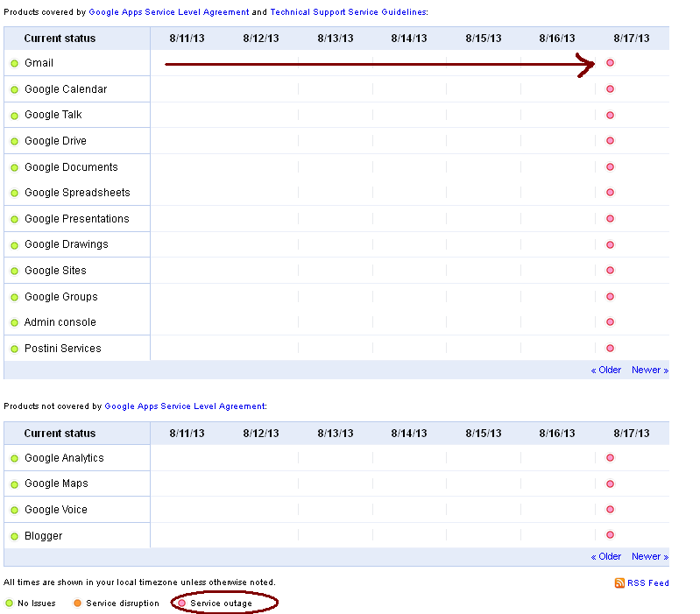Click the Google Presentations product name
700x614 pixels.
tap(77, 219)
